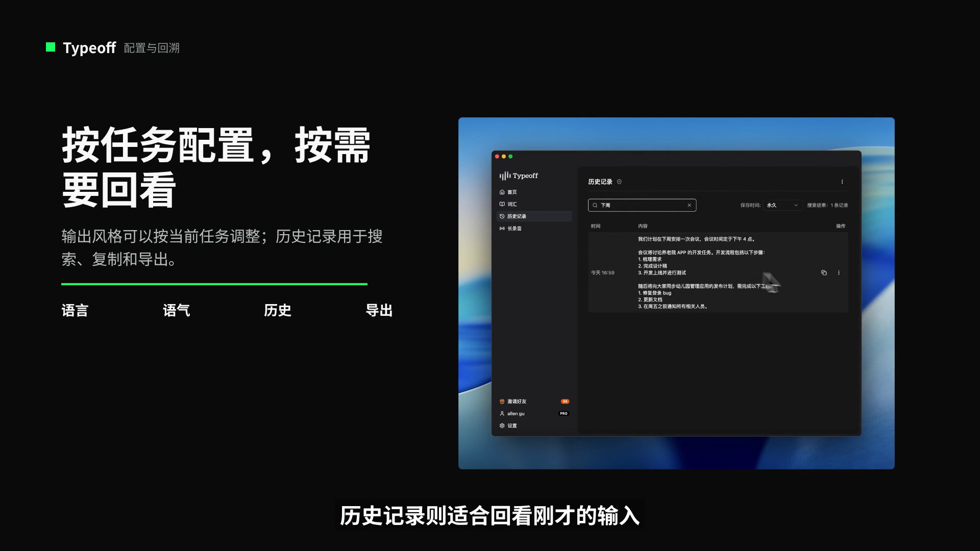Open more options for 今天 16:59 record
Image resolution: width=980 pixels, height=551 pixels.
[x=839, y=273]
